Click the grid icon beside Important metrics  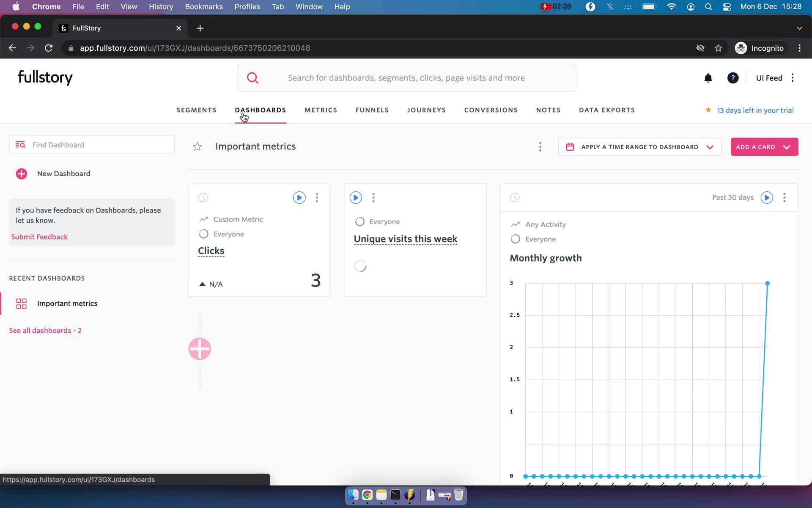(x=22, y=304)
